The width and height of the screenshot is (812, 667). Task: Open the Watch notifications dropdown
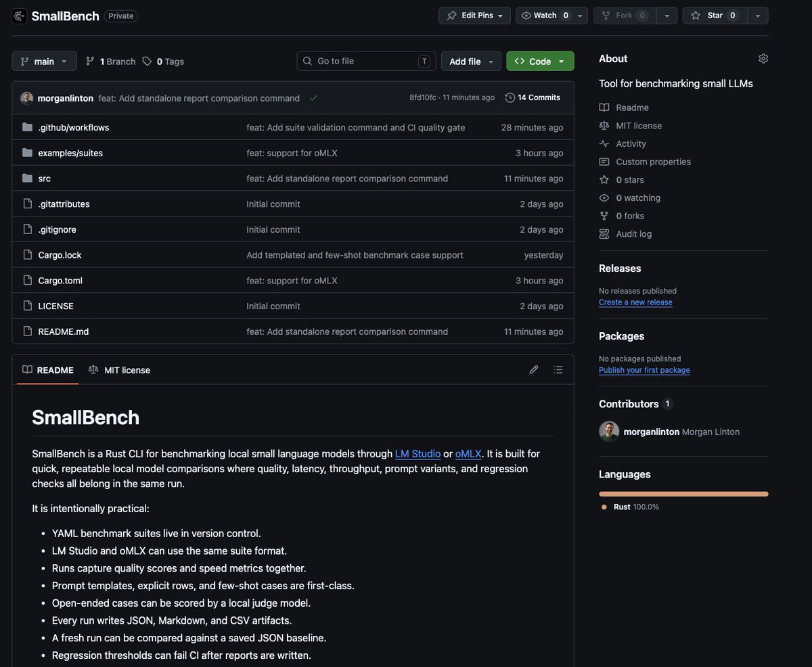tap(552, 16)
